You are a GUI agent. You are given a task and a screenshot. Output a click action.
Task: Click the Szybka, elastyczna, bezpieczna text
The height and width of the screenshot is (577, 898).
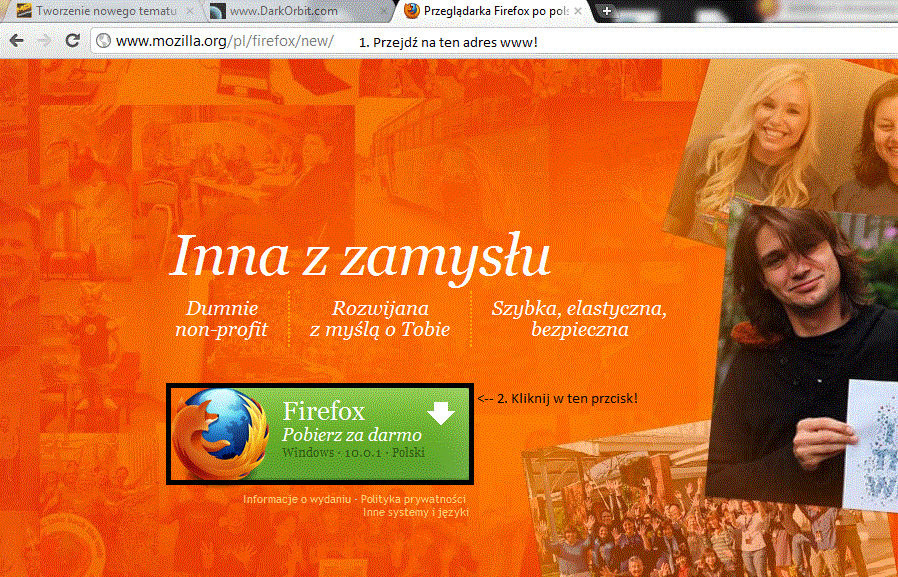point(579,319)
